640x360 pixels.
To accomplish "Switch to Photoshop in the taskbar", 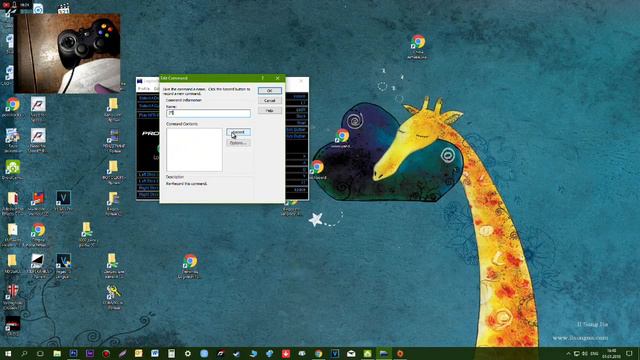I will pyautogui.click(x=73, y=353).
